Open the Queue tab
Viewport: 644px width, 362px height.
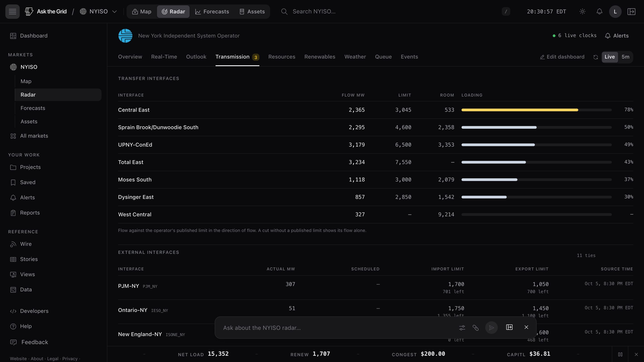[x=383, y=57]
